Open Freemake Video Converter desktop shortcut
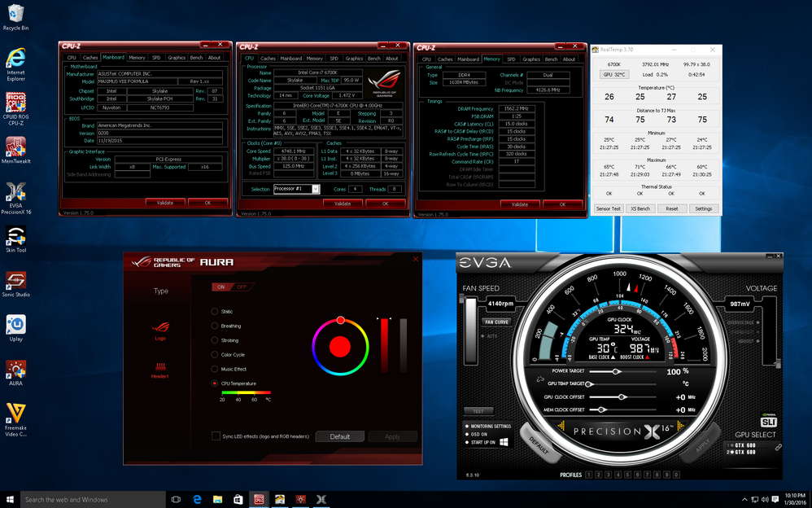This screenshot has height=508, width=812. pos(15,420)
